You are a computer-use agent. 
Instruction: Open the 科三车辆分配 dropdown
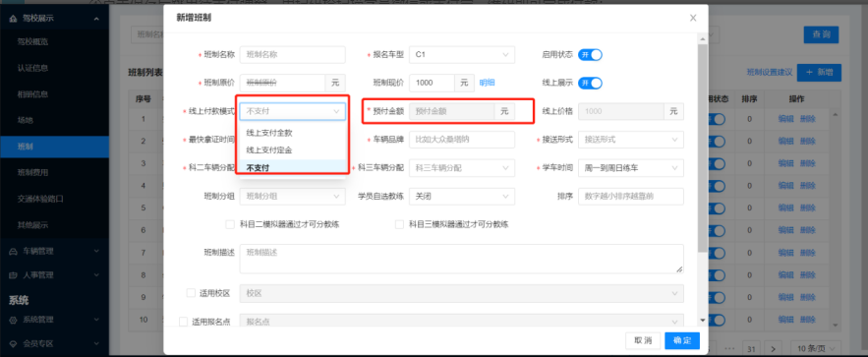(462, 168)
